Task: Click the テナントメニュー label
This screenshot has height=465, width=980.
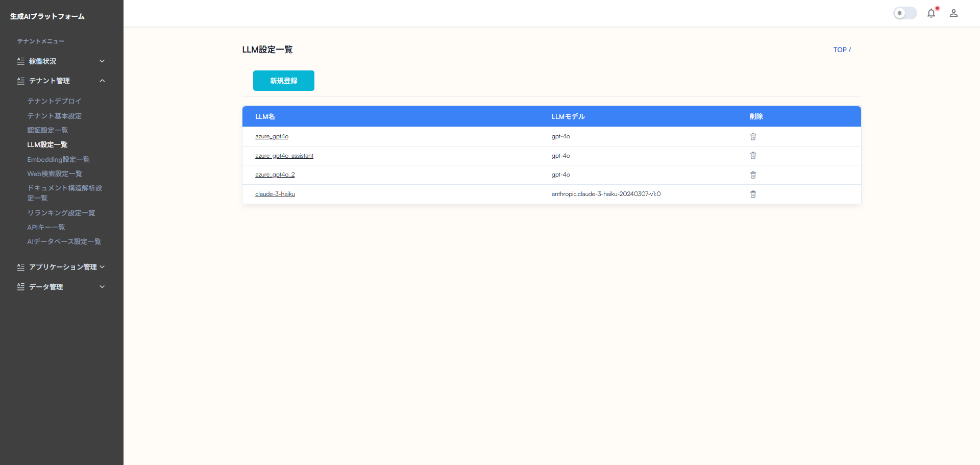Action: click(x=41, y=41)
